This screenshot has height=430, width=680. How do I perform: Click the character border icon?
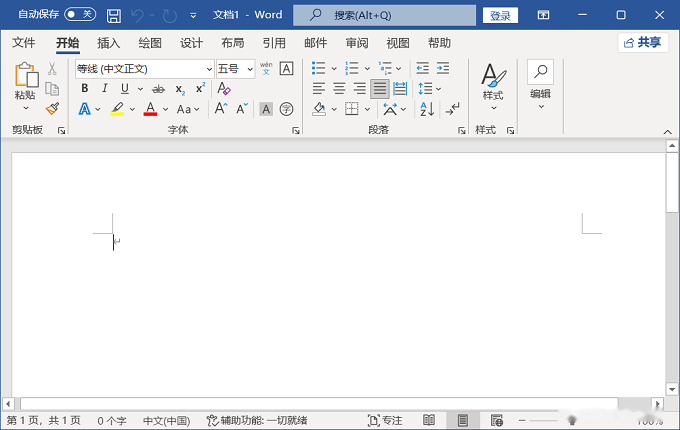[286, 68]
